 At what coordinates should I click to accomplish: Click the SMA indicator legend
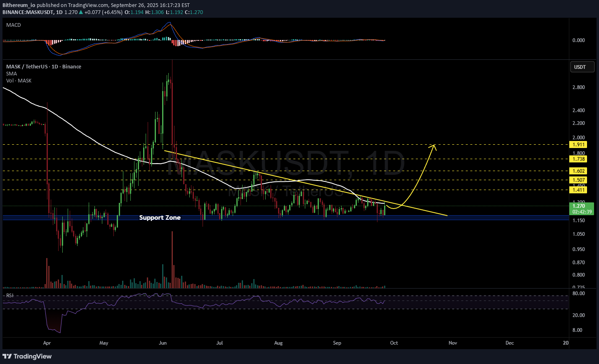pos(12,74)
